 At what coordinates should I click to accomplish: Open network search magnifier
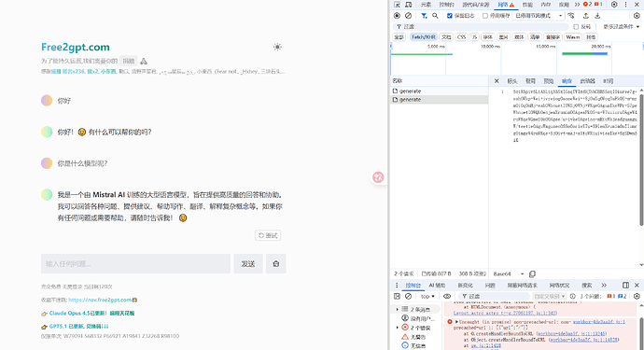click(x=435, y=16)
